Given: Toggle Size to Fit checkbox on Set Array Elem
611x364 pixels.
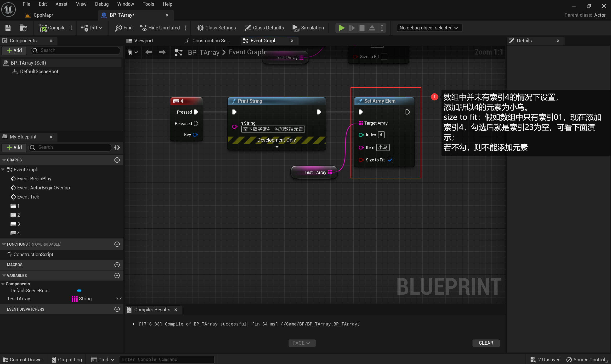Looking at the screenshot, I should tap(390, 160).
